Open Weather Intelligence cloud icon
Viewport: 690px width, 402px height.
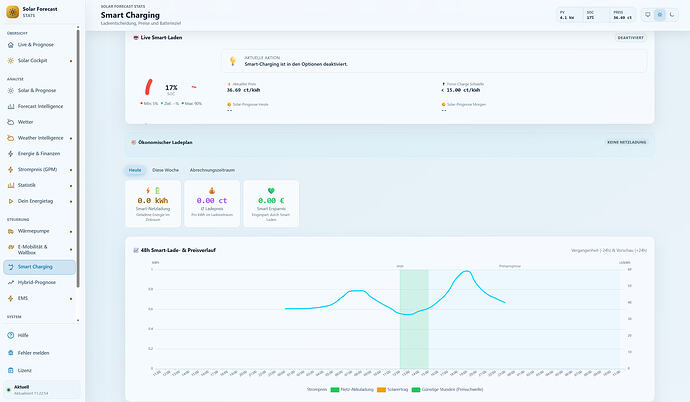(11, 138)
